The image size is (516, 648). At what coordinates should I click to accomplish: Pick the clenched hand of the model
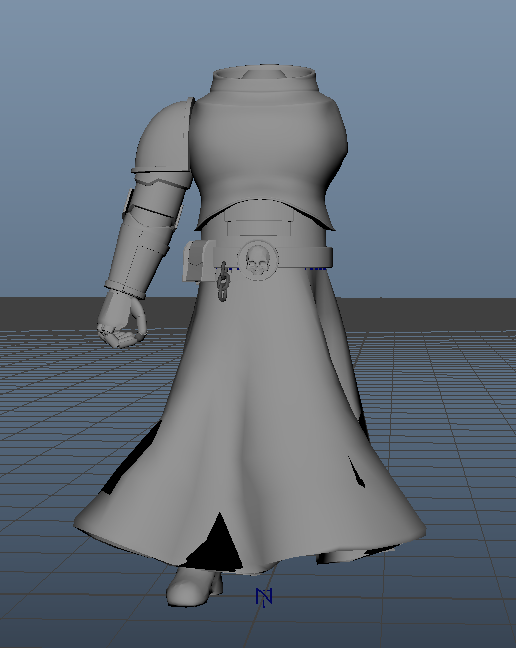point(121,321)
